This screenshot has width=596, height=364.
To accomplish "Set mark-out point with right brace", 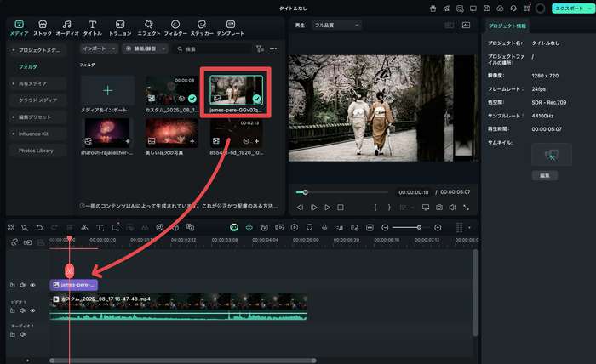I will pos(389,208).
